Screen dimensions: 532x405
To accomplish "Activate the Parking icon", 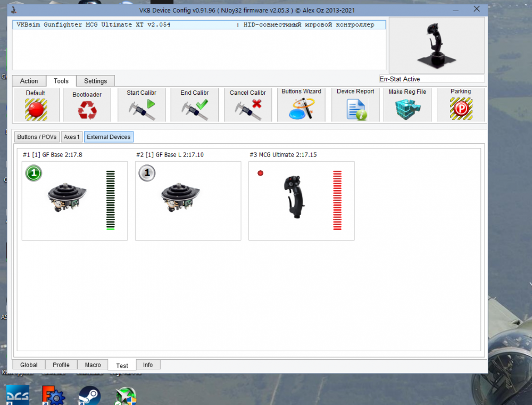I will tap(461, 109).
